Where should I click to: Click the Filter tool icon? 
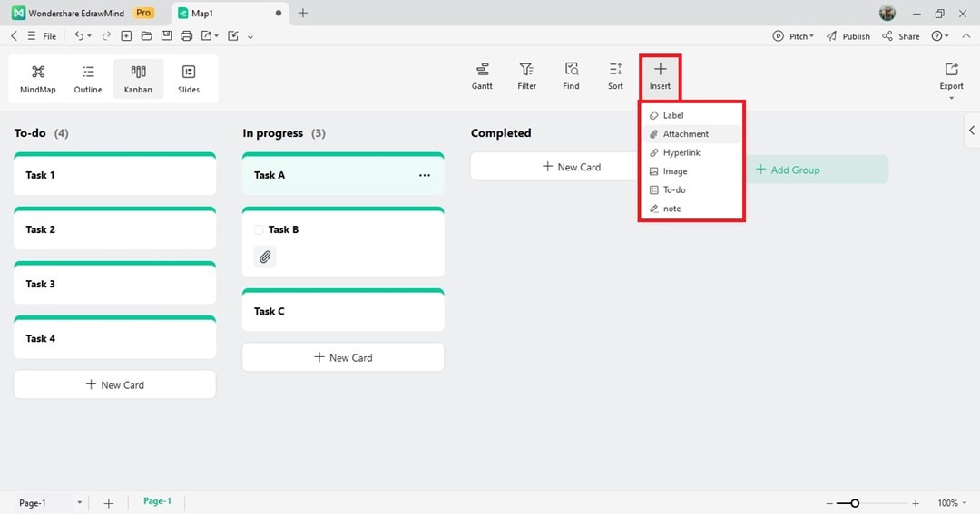(x=526, y=76)
